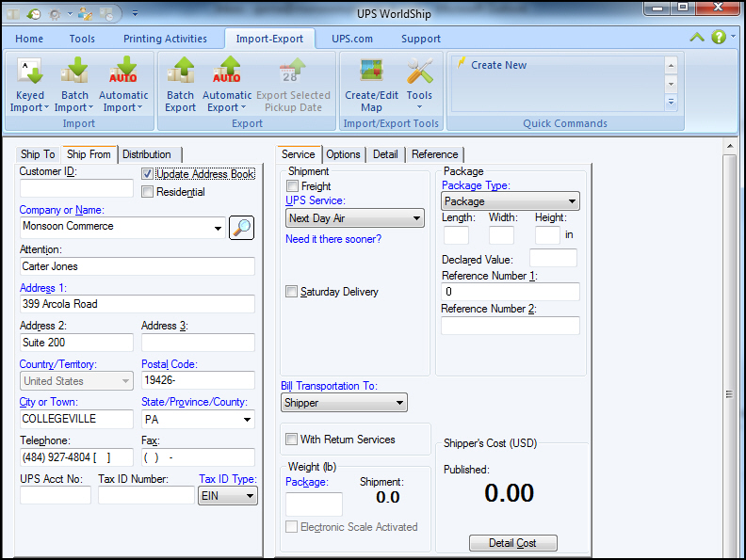Click the vertical scrollbar up arrow
The width and height of the screenshot is (746, 560).
click(x=729, y=147)
